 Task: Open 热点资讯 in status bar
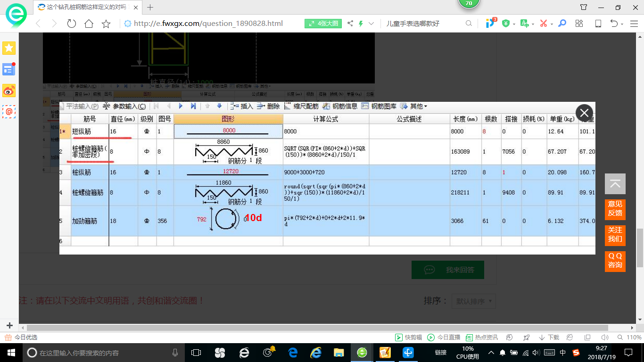pyautogui.click(x=481, y=337)
